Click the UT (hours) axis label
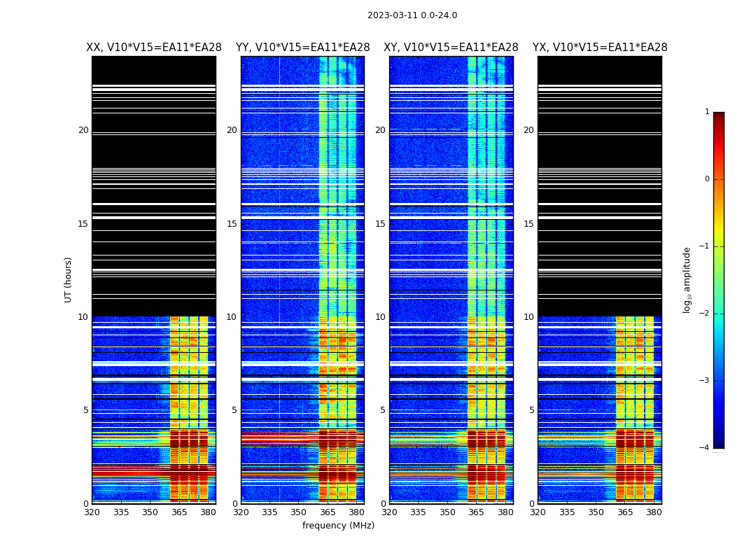Viewport: 735px width, 560px height. click(x=68, y=280)
